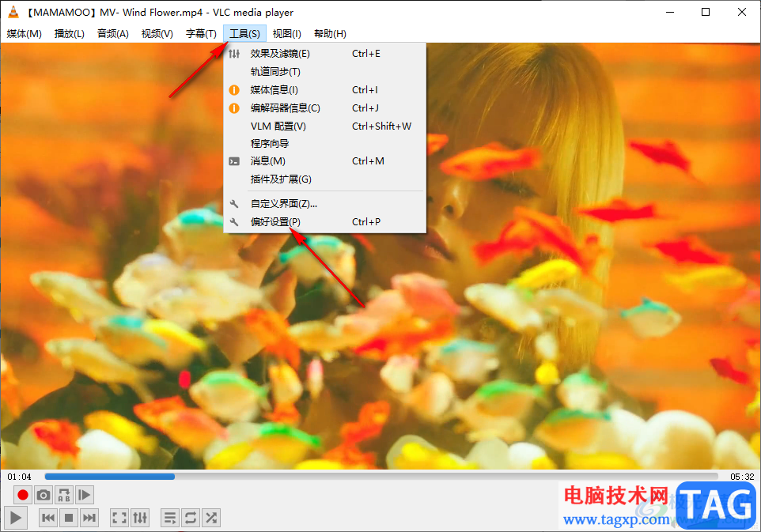Step forward frame by frame
Viewport: 761px width, 532px height.
(x=85, y=495)
